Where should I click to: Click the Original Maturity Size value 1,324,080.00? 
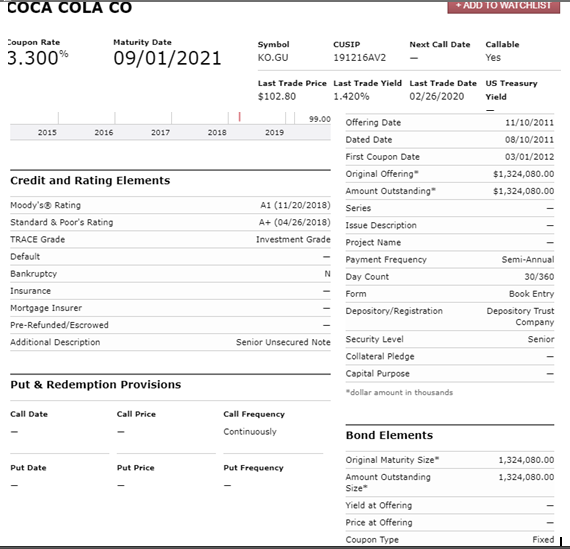[526, 460]
